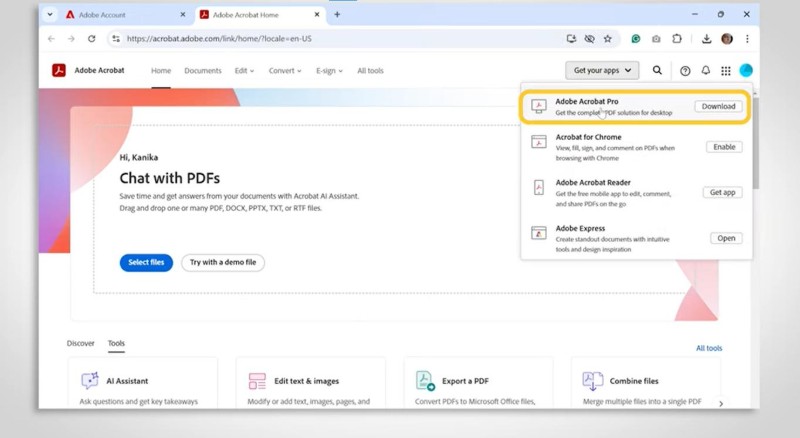Open the Extensions puzzle icon
The height and width of the screenshot is (438, 800).
pyautogui.click(x=677, y=39)
